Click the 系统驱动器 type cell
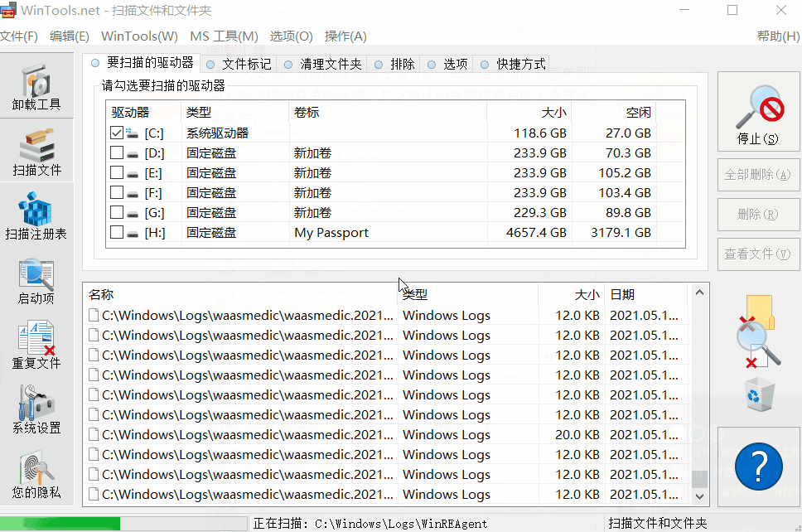802x532 pixels. point(217,133)
